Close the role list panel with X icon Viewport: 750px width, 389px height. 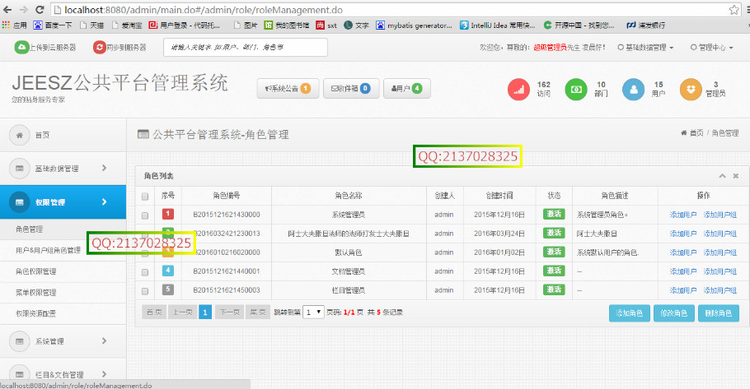[x=736, y=176]
